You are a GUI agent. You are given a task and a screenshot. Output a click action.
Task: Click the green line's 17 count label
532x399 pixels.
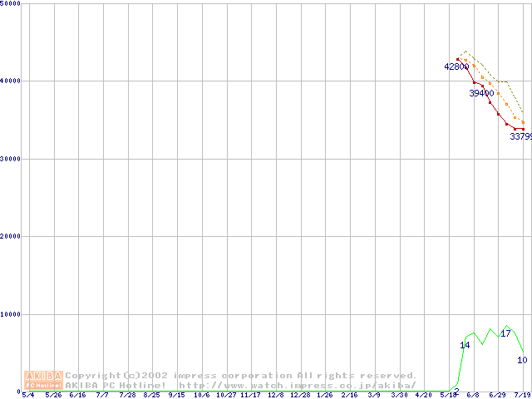505,333
